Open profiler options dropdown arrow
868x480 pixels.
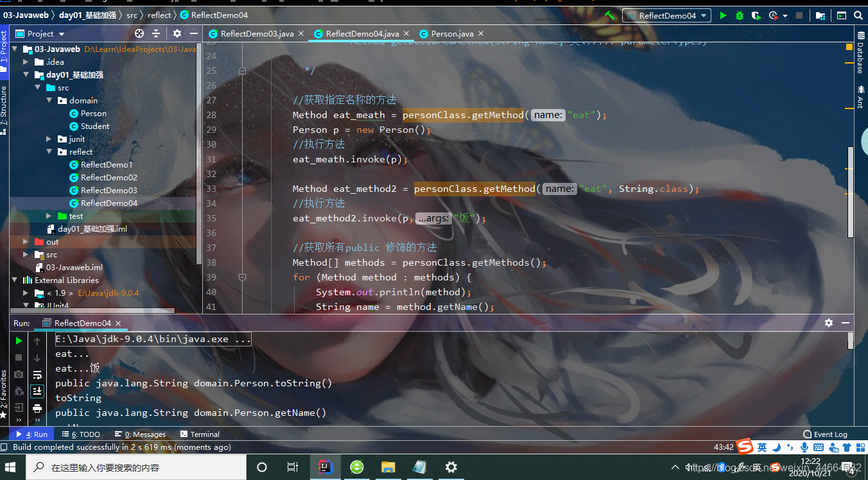coord(784,15)
